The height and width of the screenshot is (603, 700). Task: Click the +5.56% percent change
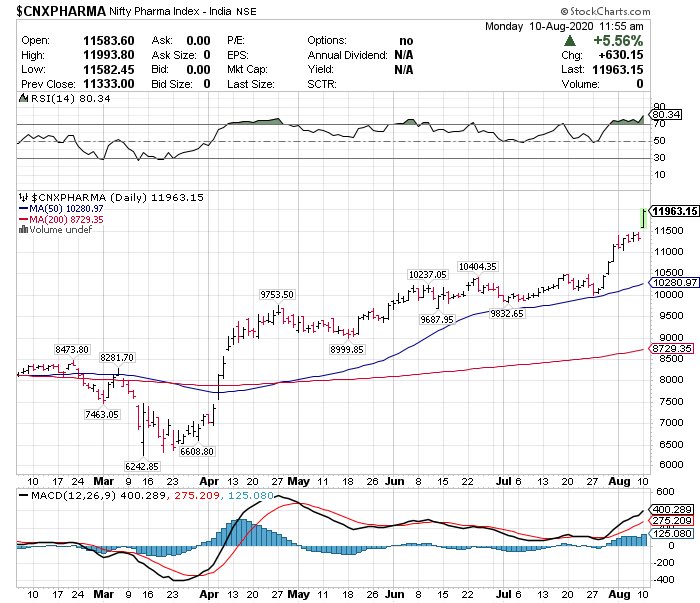(x=618, y=41)
